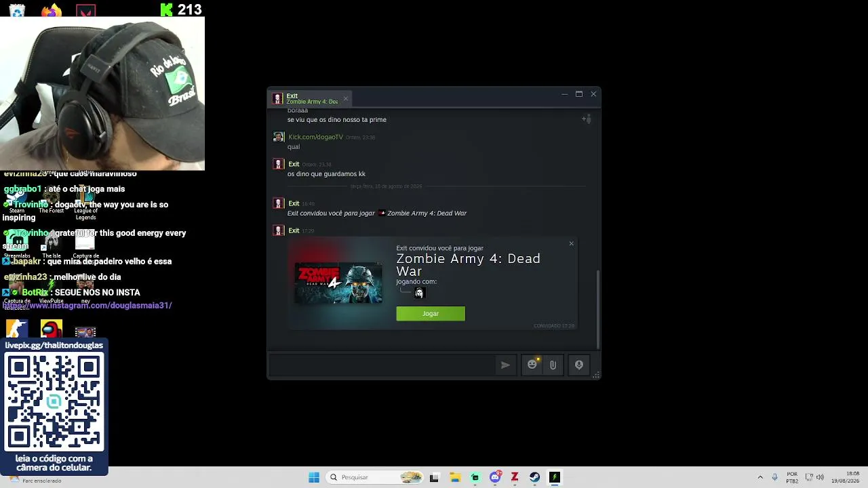Open network and volume quick settings
Viewport: 868px width, 488px height.
[814, 477]
